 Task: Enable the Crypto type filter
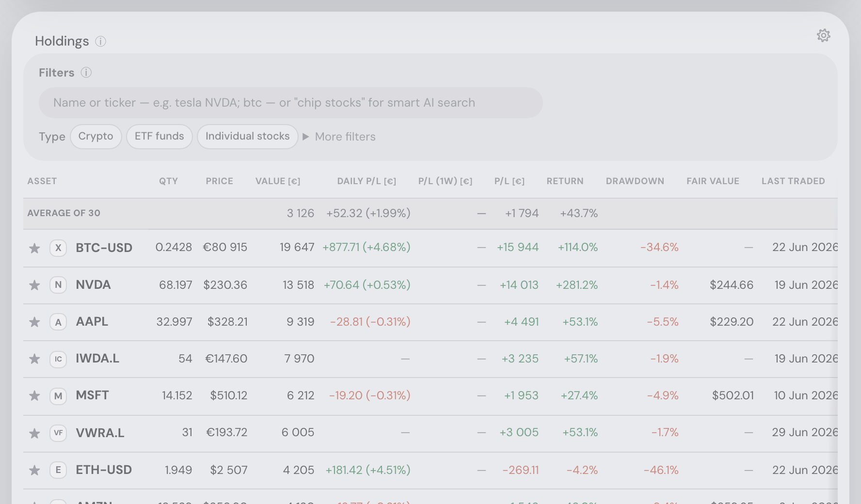pos(96,137)
